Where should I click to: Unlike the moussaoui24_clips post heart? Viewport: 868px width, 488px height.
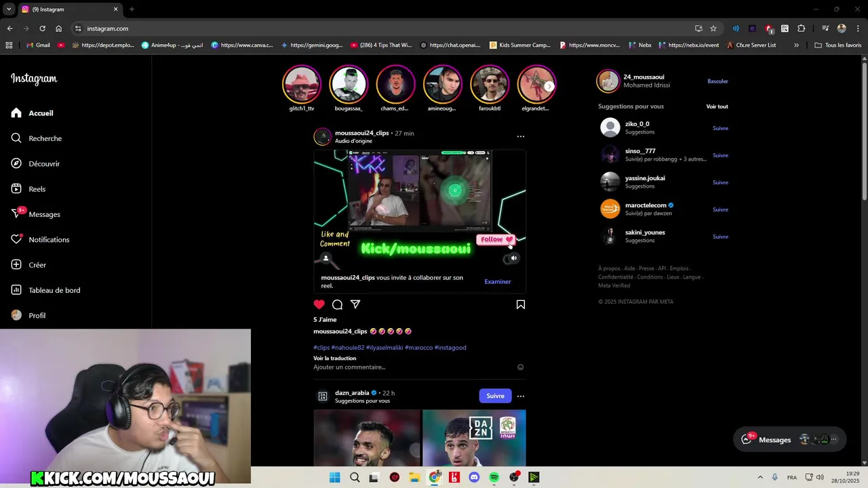coord(319,304)
